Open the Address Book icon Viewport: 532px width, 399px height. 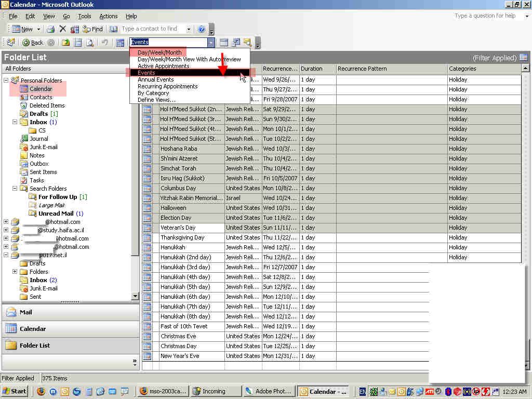click(x=113, y=29)
